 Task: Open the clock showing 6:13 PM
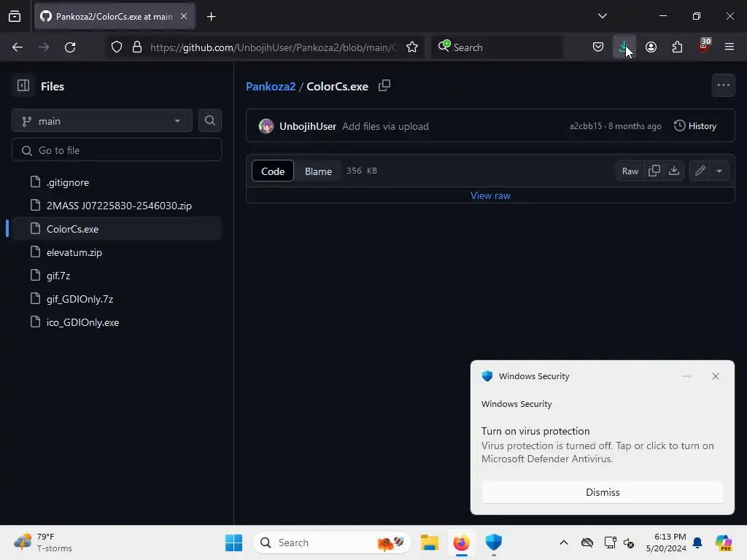666,542
